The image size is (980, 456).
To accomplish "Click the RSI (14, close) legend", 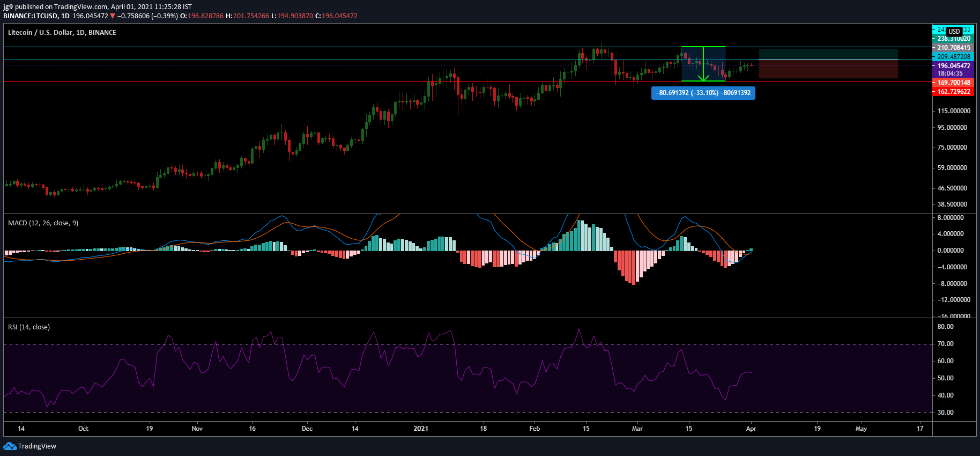I will coord(29,327).
